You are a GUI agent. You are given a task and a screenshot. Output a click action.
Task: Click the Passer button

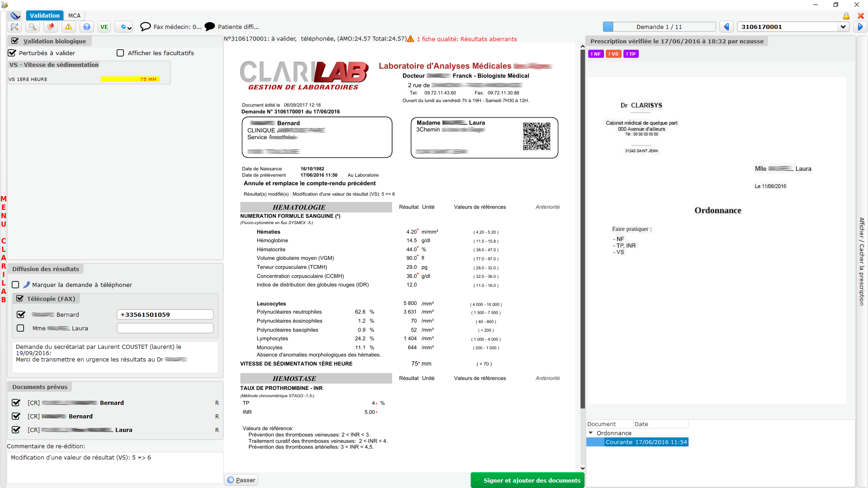pos(241,480)
